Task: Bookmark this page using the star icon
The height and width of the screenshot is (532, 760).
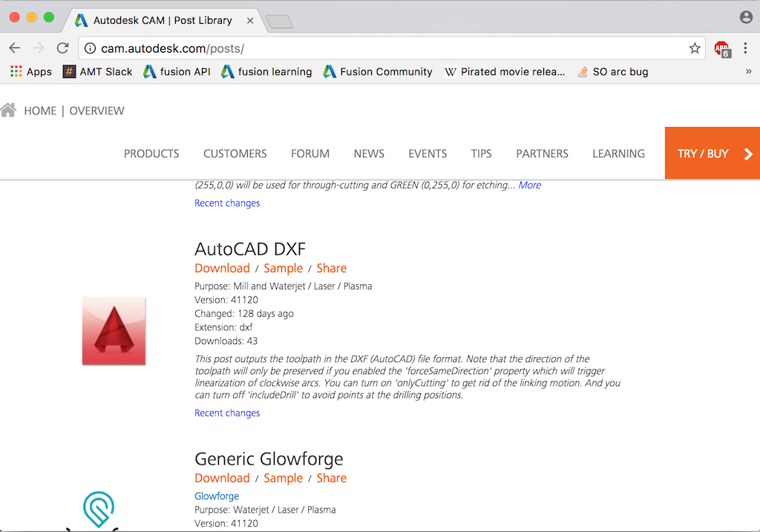Action: point(695,48)
